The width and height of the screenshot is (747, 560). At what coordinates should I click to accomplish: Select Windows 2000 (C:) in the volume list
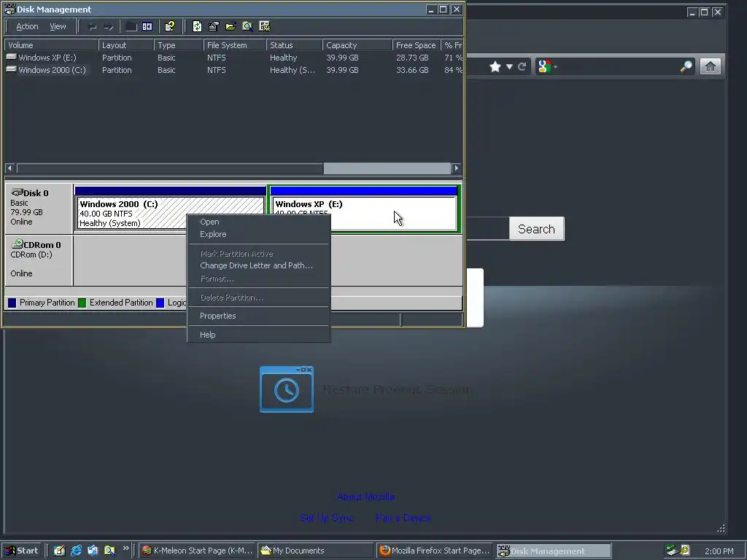click(52, 70)
